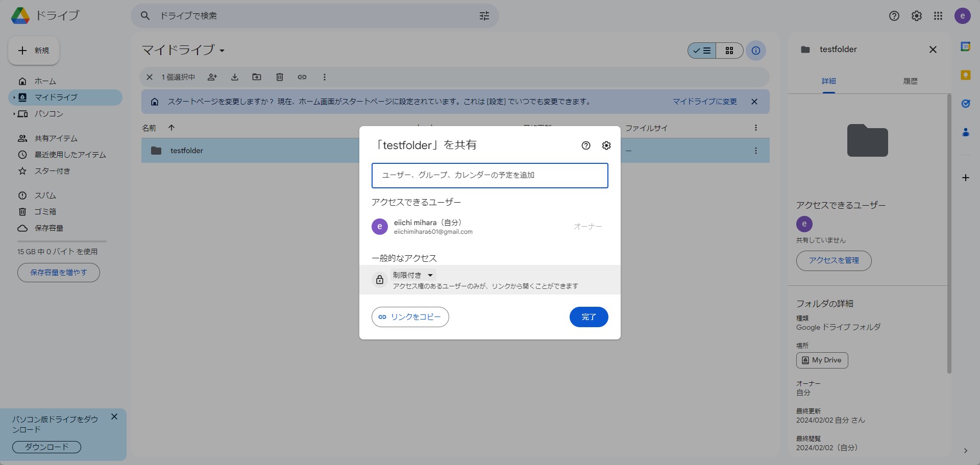Viewport: 980px width, 465px height.
Task: Click the storage usage progress bar
Action: click(62, 241)
